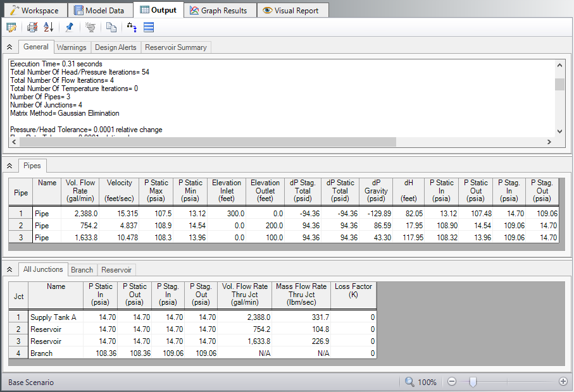
Task: Collapse the General output section
Action: 9,47
